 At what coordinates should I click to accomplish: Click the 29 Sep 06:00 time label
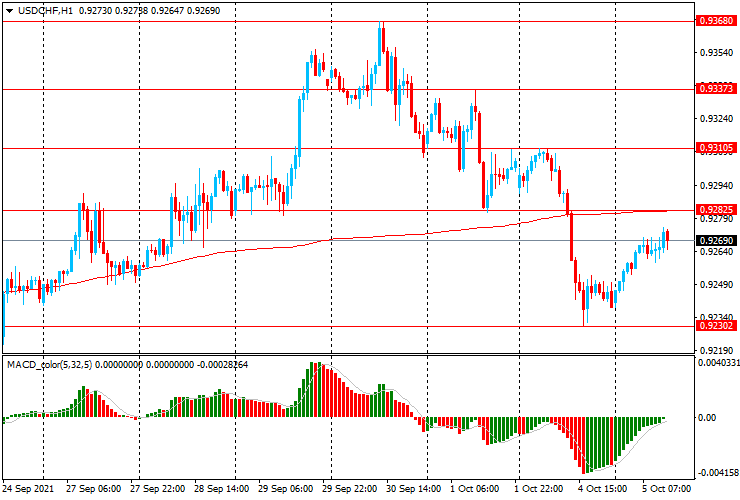(x=286, y=489)
